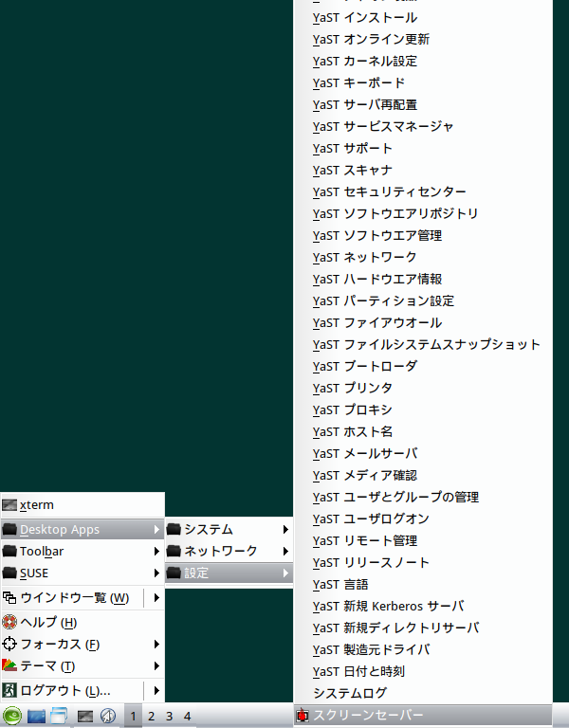The width and height of the screenshot is (569, 728).
Task: Open YaST ユーザとグループの管理
Action: tap(423, 498)
